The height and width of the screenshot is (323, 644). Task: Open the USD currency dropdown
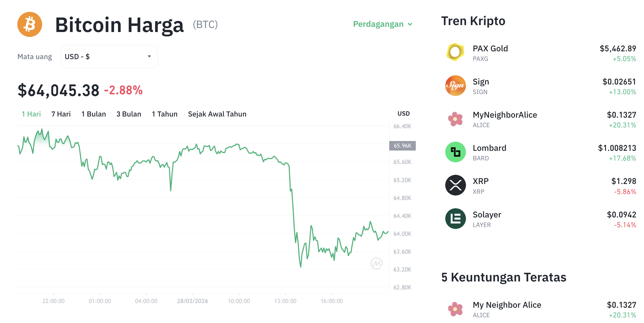(109, 56)
